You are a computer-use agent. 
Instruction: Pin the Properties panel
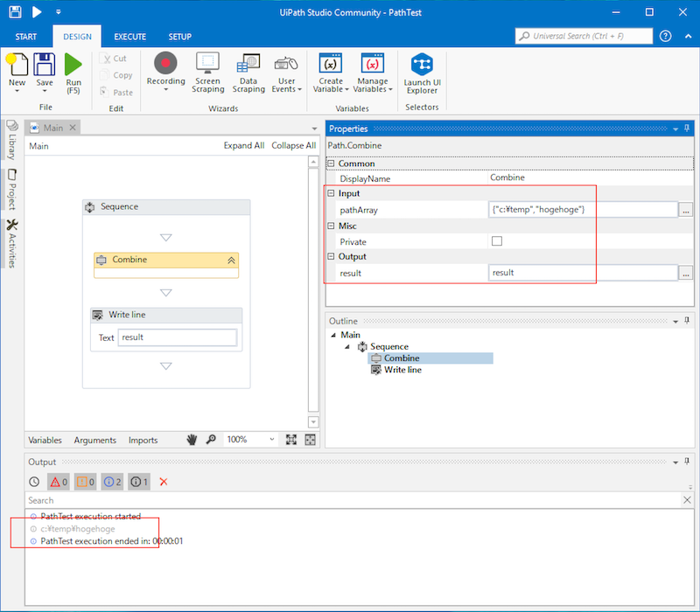[x=687, y=129]
